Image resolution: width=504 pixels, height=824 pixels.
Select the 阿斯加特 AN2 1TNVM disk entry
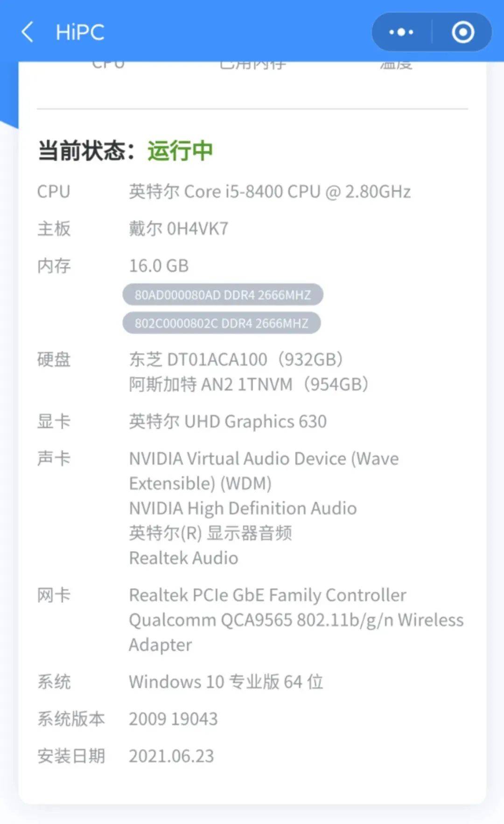[249, 384]
